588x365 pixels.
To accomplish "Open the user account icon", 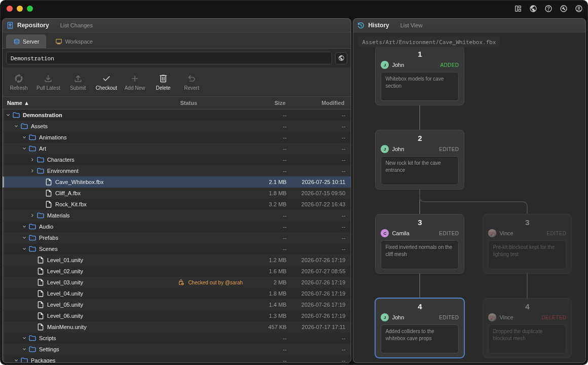I will (579, 9).
